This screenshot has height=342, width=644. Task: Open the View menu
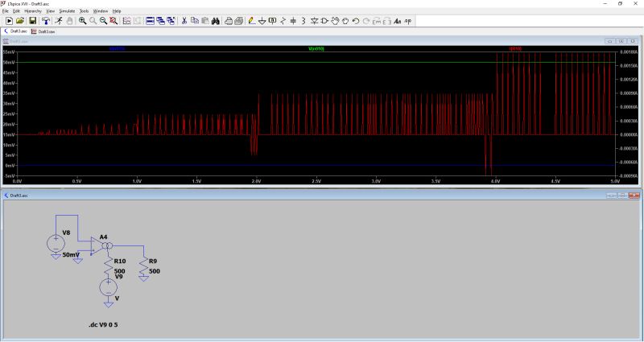point(51,11)
